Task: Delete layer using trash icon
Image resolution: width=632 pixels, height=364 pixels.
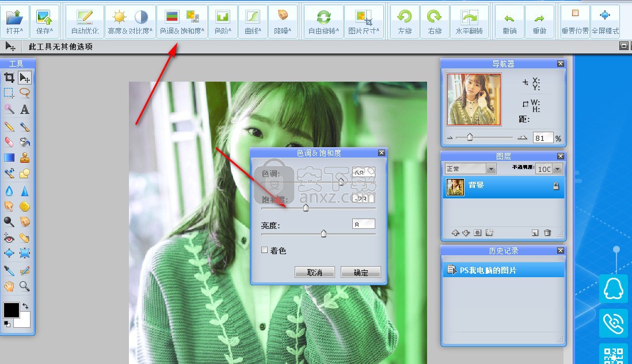Action: [547, 233]
